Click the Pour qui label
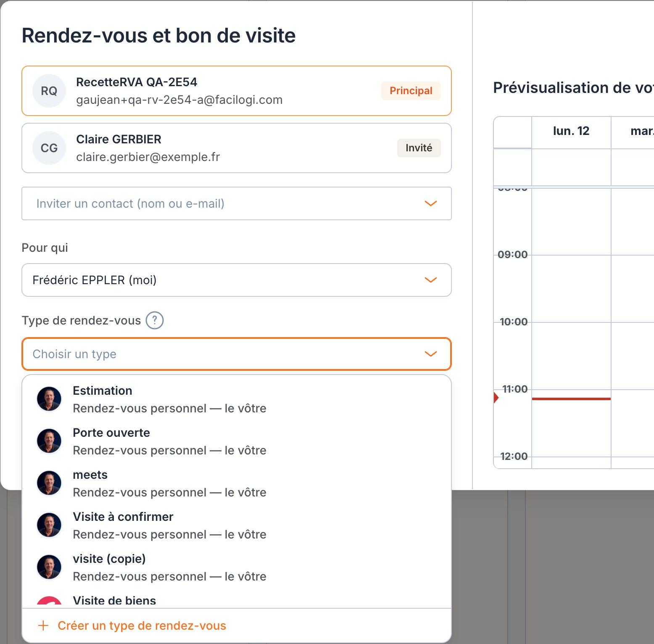 pyautogui.click(x=45, y=248)
